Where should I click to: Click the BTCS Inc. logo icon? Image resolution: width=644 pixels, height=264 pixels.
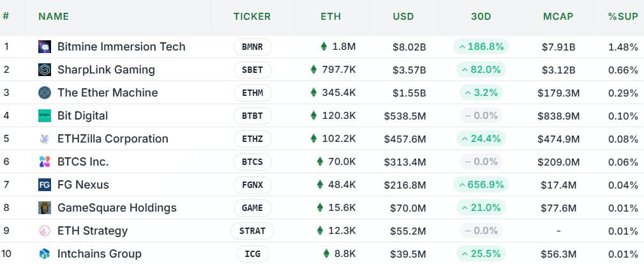45,162
